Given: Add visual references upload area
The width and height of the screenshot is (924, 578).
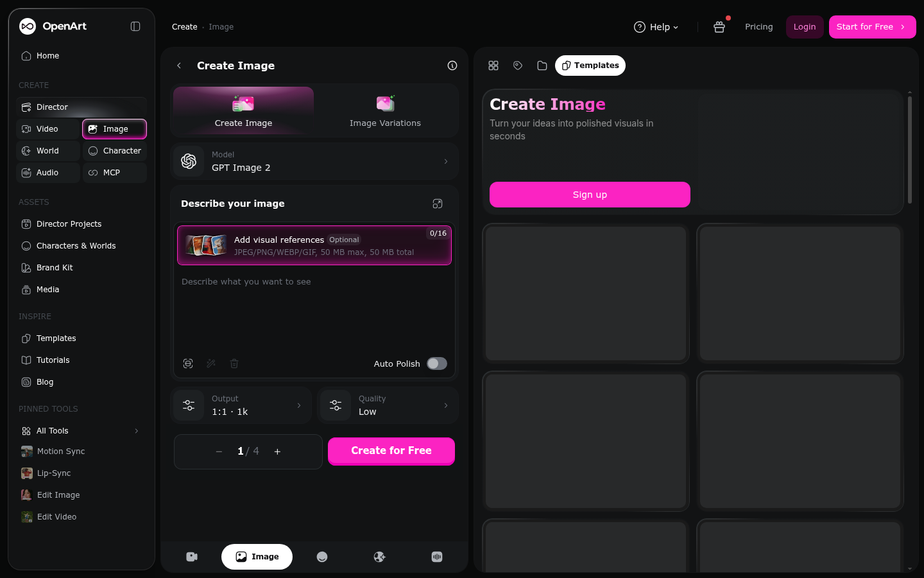Looking at the screenshot, I should point(314,245).
